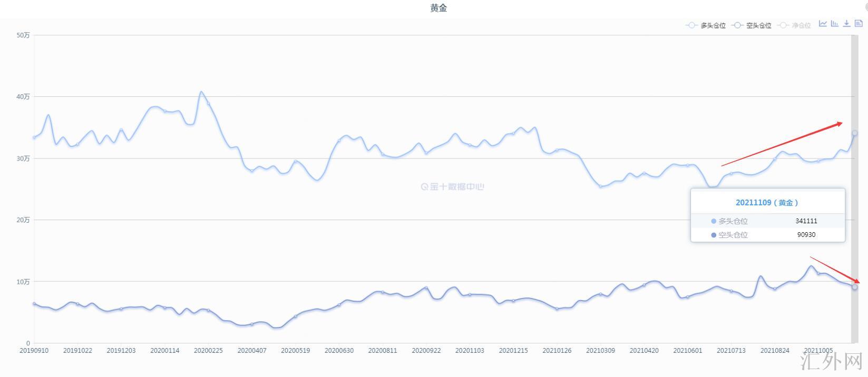This screenshot has height=377, width=868.
Task: Click the light blue 多头仓位 tooltip color dot
Action: coord(714,221)
